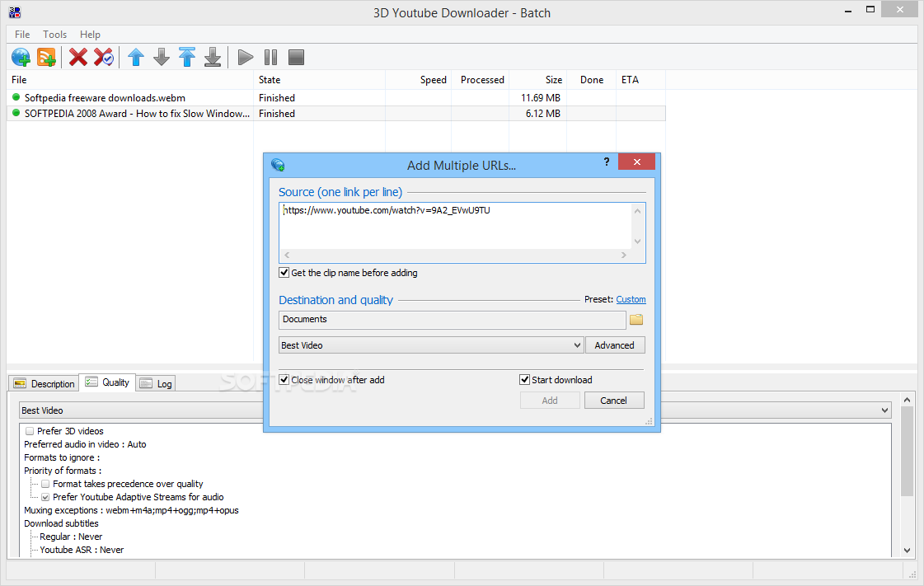
Task: Click the Quality panel scroll down arrow
Action: click(908, 551)
